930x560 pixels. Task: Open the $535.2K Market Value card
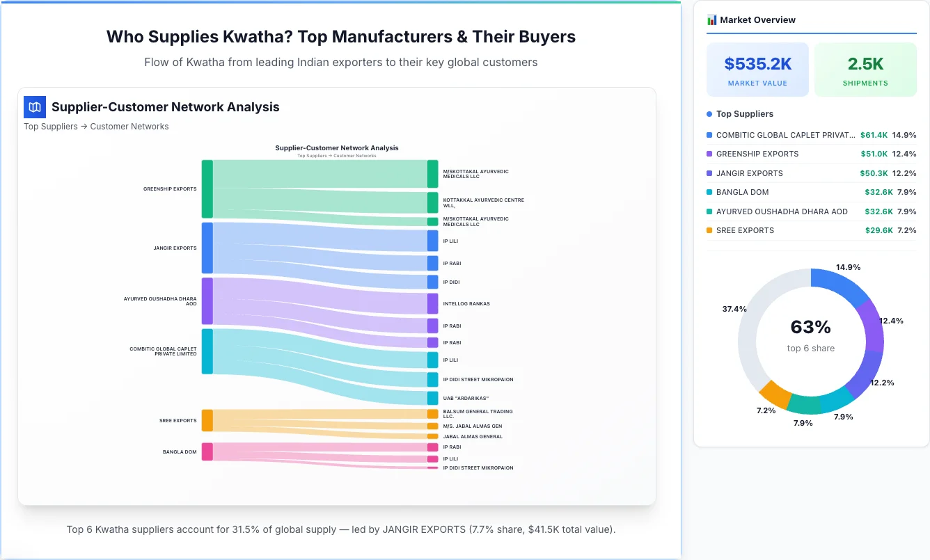[x=757, y=69]
